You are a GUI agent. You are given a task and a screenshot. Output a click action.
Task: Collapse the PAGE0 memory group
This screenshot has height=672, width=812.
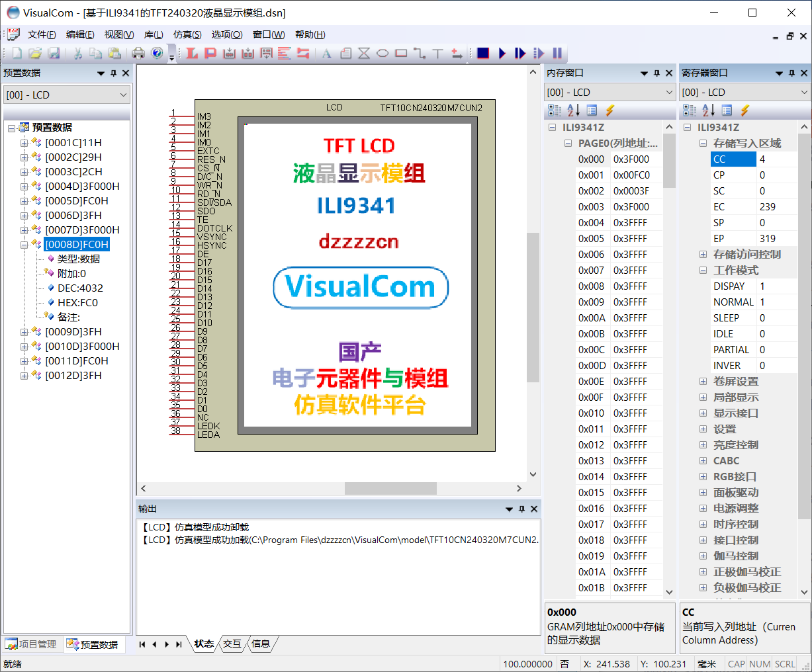[568, 143]
